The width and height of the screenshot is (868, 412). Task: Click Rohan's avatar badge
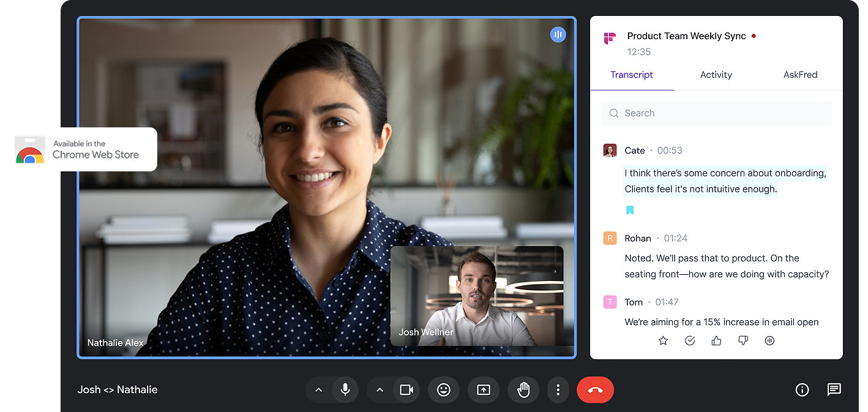(610, 238)
